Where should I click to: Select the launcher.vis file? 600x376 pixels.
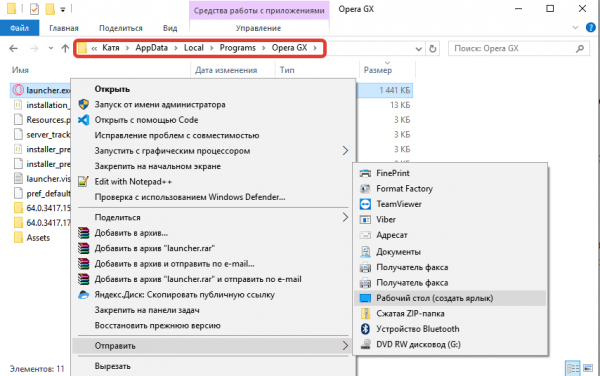[42, 179]
